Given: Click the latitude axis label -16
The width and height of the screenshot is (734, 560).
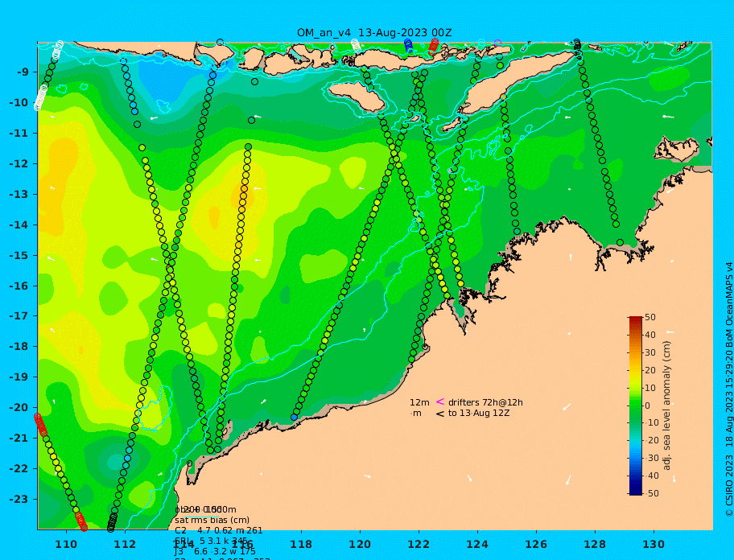Looking at the screenshot, I should (x=19, y=286).
